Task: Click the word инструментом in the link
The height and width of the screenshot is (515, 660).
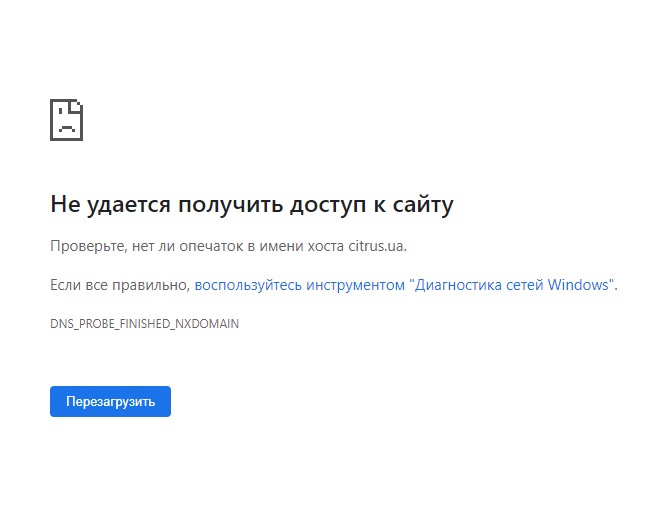Action: click(355, 285)
